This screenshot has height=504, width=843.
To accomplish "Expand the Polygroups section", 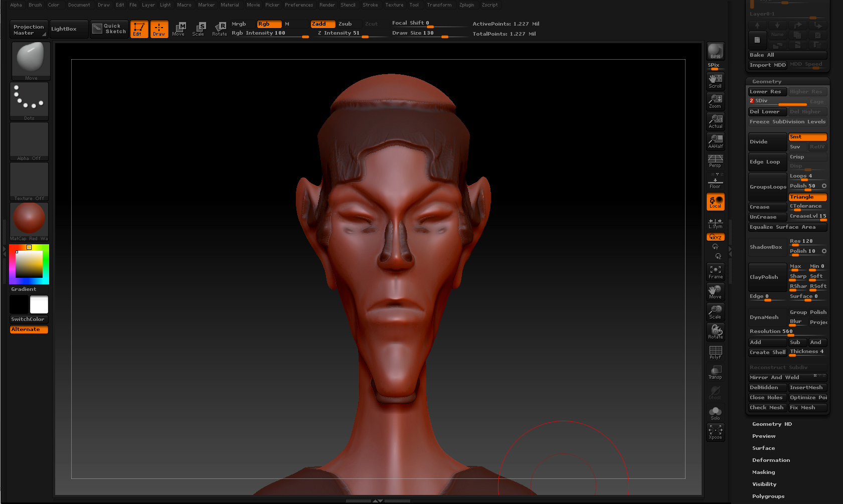I will point(768,496).
